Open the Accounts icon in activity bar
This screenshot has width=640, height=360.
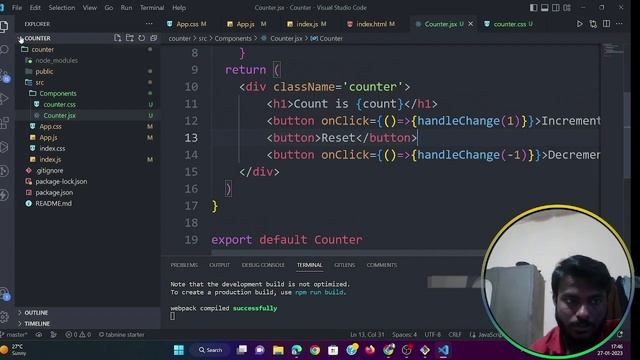4,294
